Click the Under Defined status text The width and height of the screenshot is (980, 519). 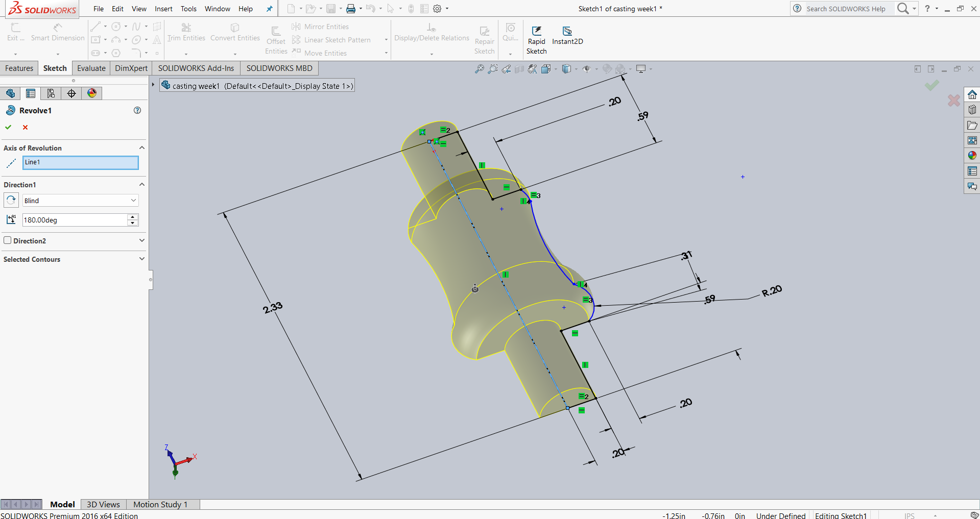point(781,516)
